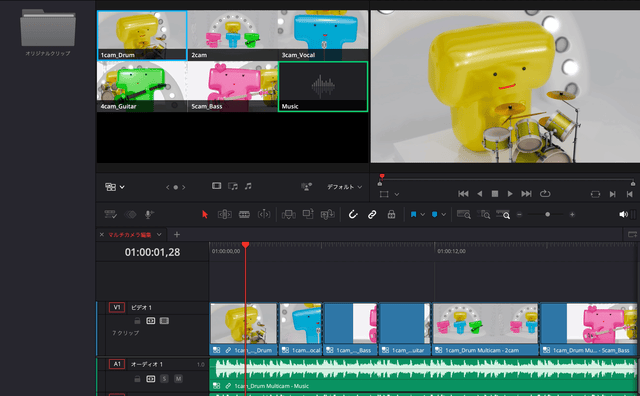Go to previous edit point button
640x396 pixels.
tap(629, 194)
